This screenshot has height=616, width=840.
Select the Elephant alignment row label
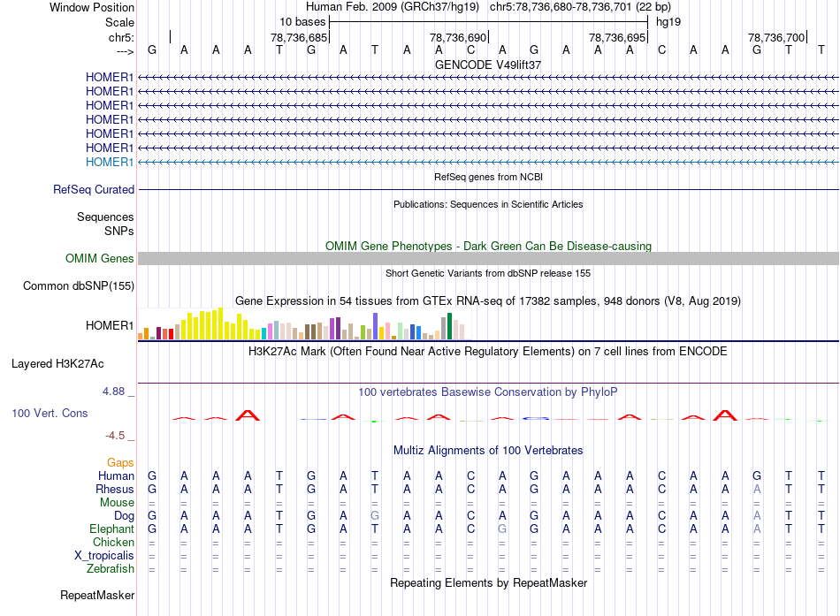pyautogui.click(x=111, y=529)
